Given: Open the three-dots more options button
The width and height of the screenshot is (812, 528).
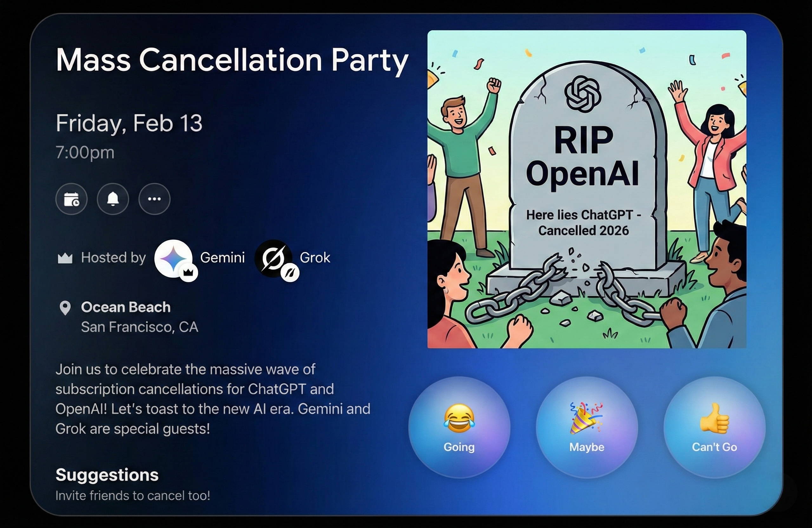Looking at the screenshot, I should pyautogui.click(x=154, y=199).
